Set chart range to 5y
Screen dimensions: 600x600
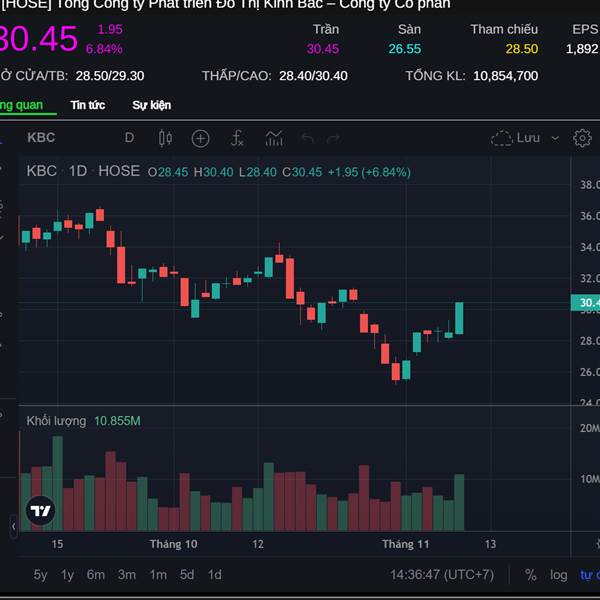40,574
